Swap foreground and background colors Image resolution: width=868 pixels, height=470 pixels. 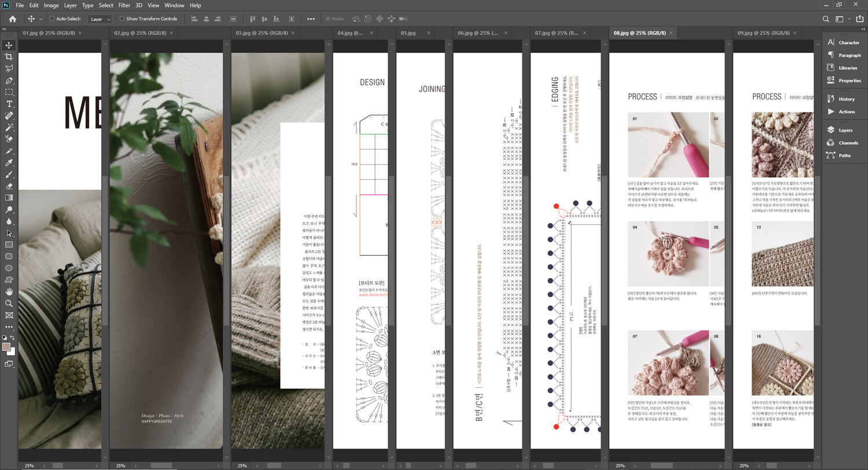12,338
